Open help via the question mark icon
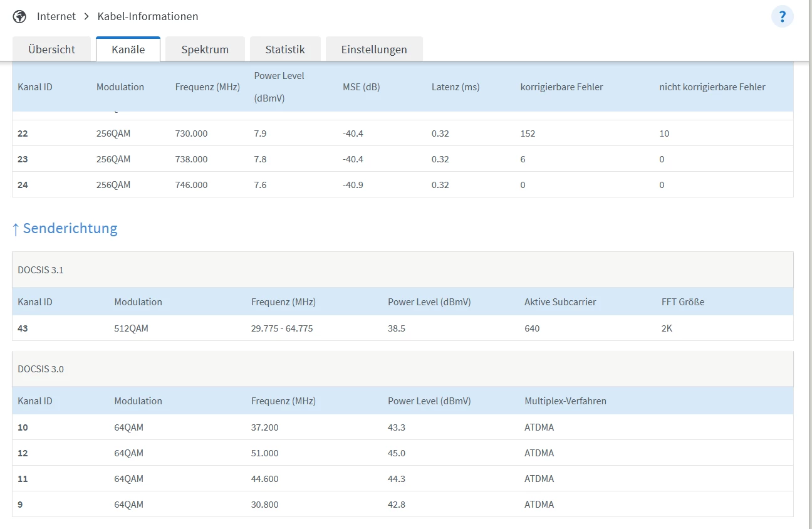 point(782,16)
